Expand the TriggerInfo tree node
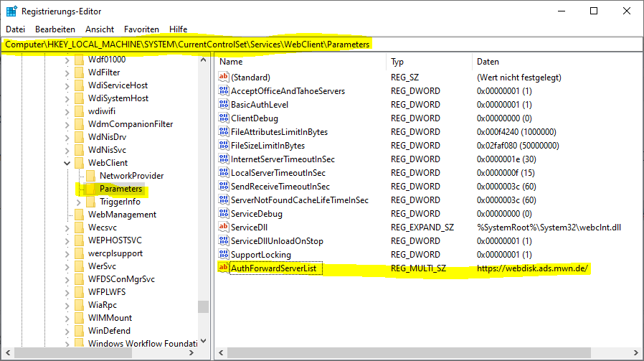The width and height of the screenshot is (644, 361). [78, 202]
